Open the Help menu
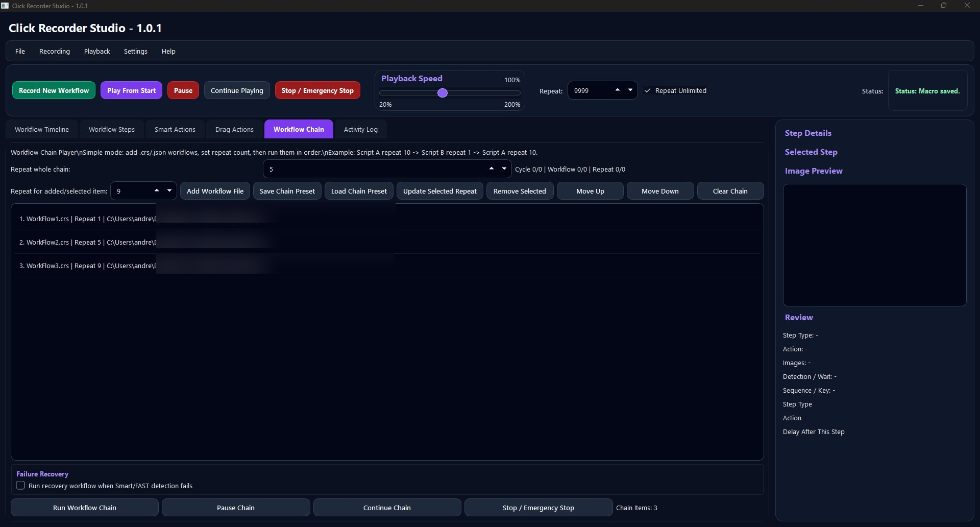Image resolution: width=980 pixels, height=527 pixels. pyautogui.click(x=168, y=51)
